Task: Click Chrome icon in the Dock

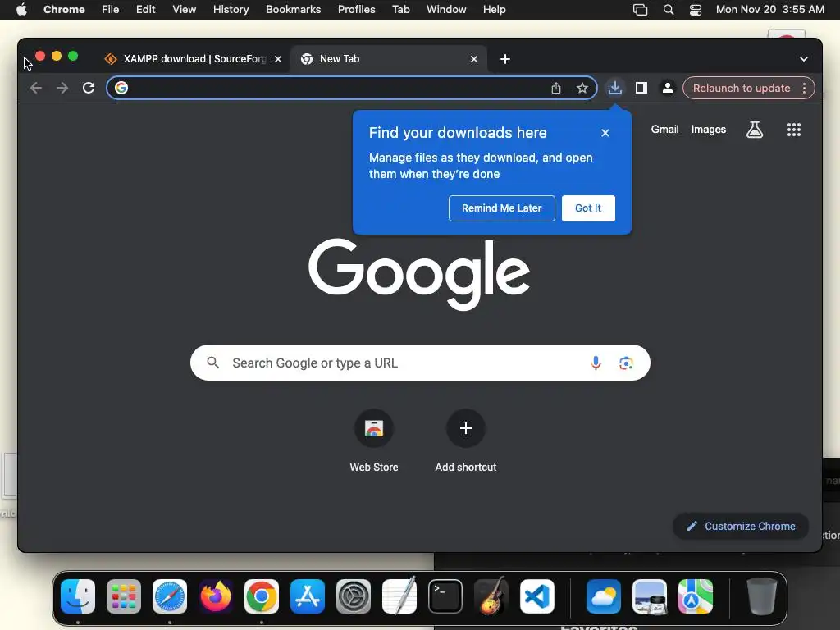Action: (x=262, y=596)
